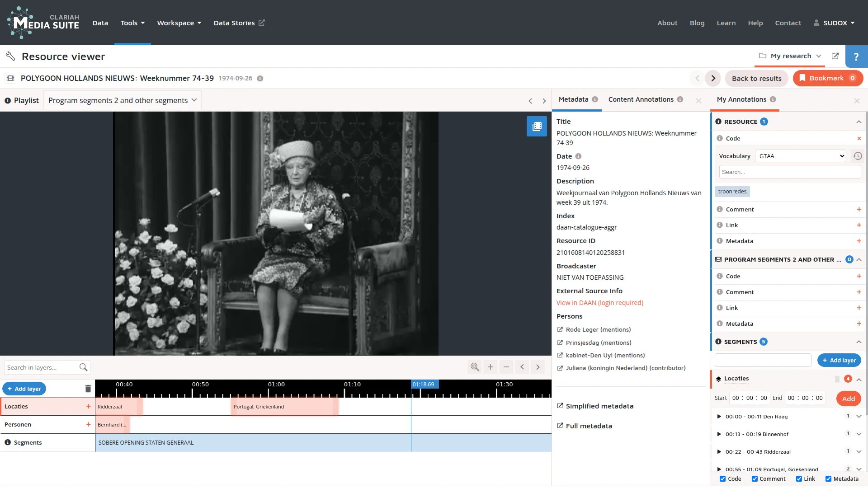Open the Program segments playlist dropdown
868x488 pixels.
tap(123, 100)
